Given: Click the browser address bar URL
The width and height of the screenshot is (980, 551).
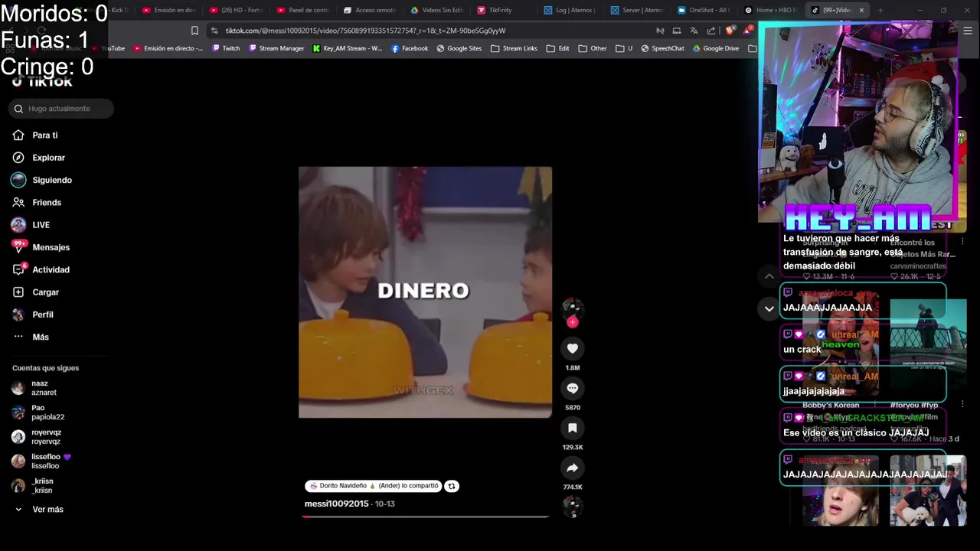Looking at the screenshot, I should (x=365, y=31).
